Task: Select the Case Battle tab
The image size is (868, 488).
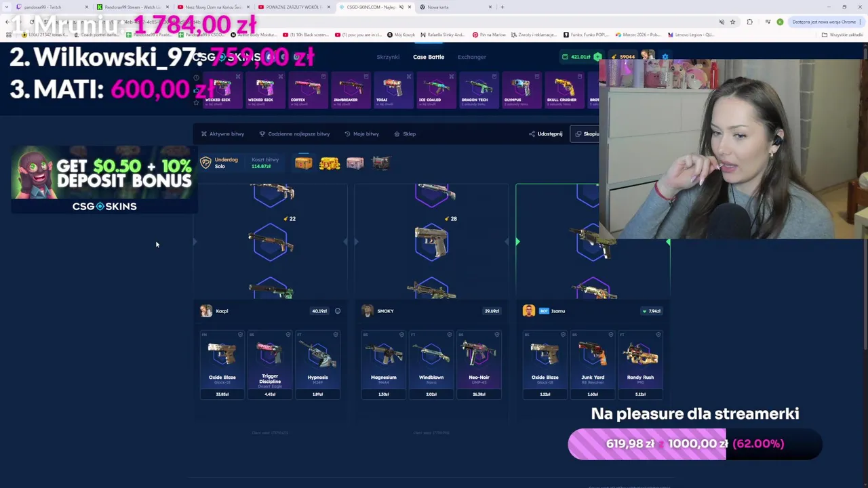Action: (429, 57)
